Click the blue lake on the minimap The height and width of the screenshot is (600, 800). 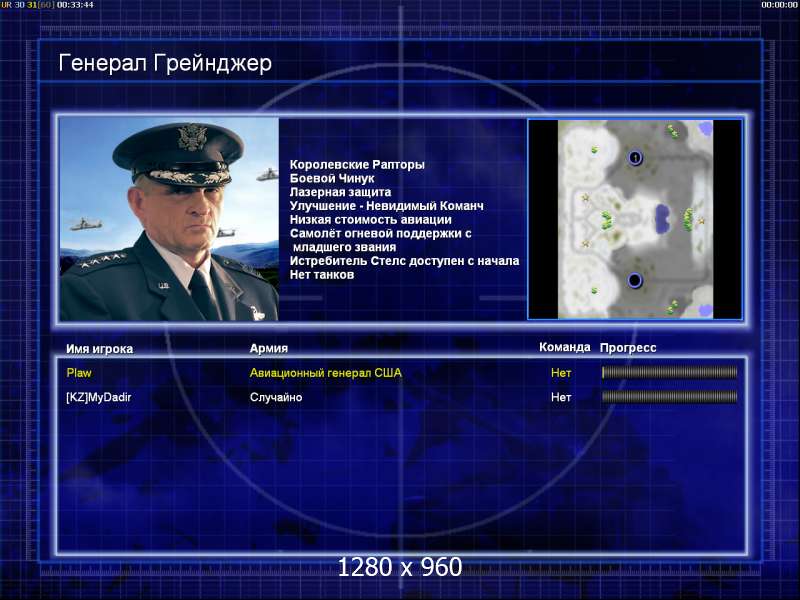click(x=662, y=218)
